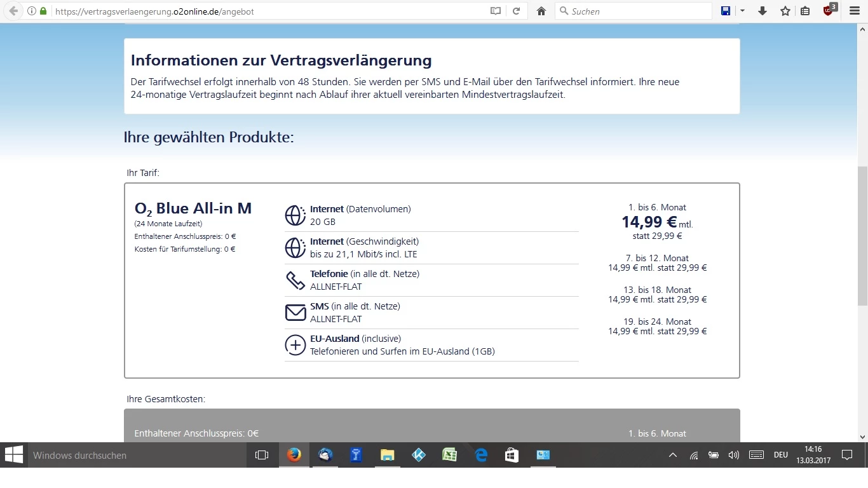Open Thunderbird from the taskbar
Image resolution: width=868 pixels, height=488 pixels.
[x=325, y=455]
